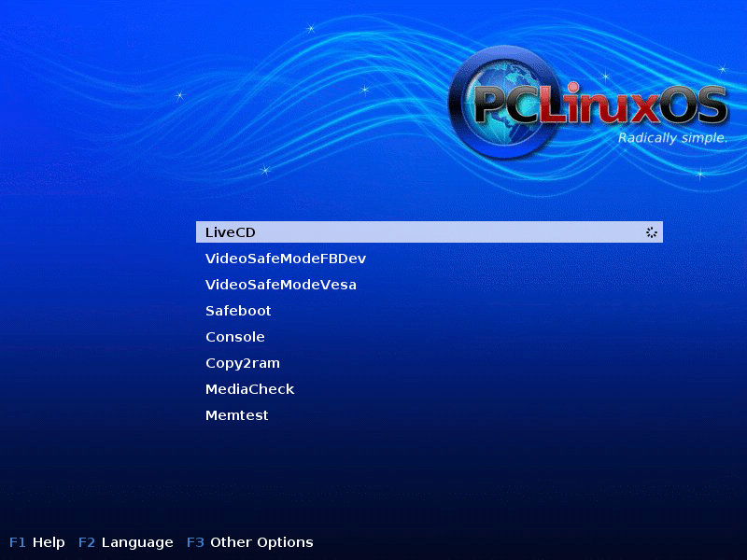Start Memtest from the boot menu

pos(237,415)
